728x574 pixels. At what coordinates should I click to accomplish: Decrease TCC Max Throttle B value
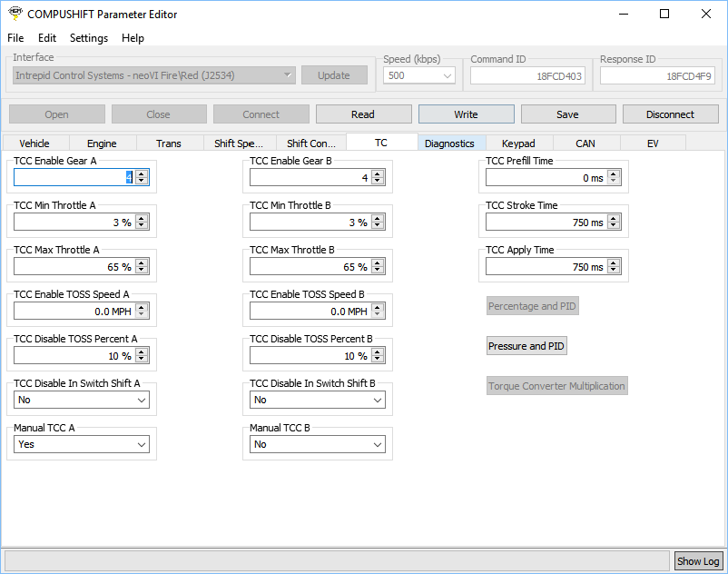tap(378, 271)
